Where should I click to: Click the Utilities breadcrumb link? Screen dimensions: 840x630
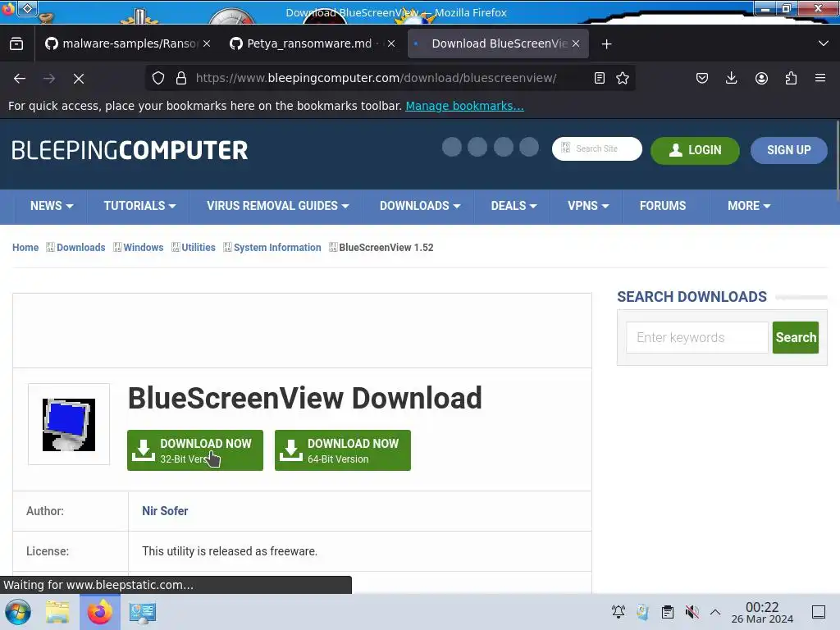coord(199,248)
